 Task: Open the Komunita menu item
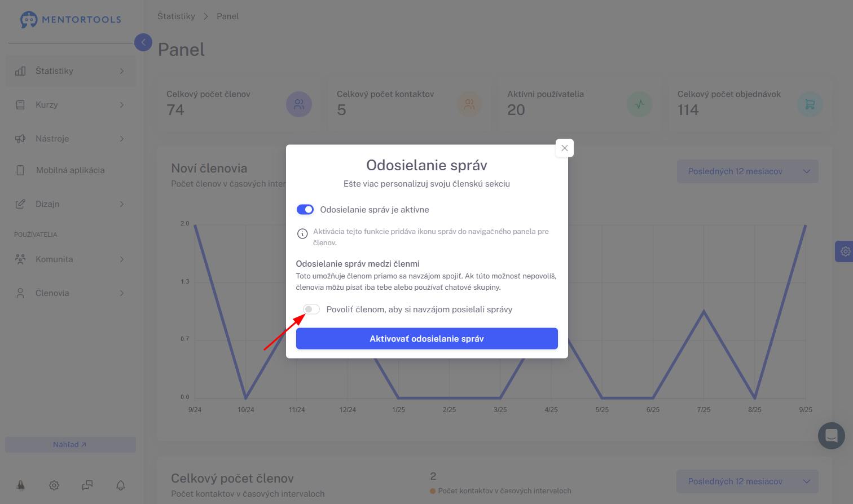[71, 259]
